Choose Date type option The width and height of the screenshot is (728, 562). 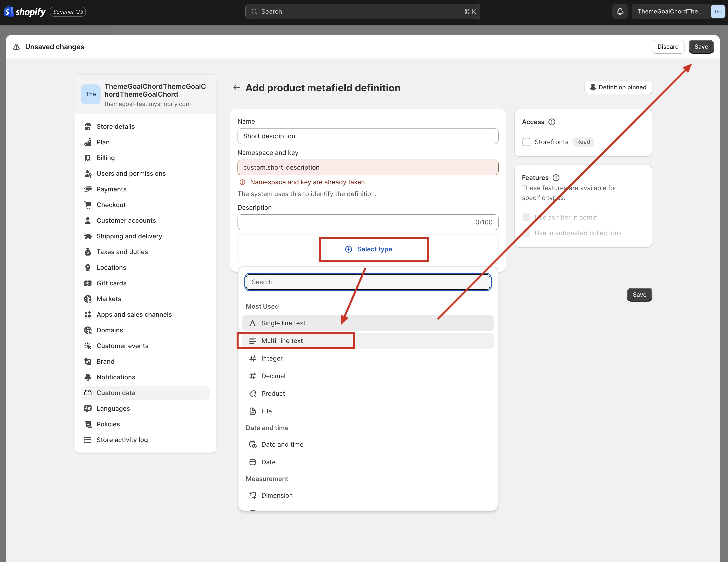tap(368, 463)
